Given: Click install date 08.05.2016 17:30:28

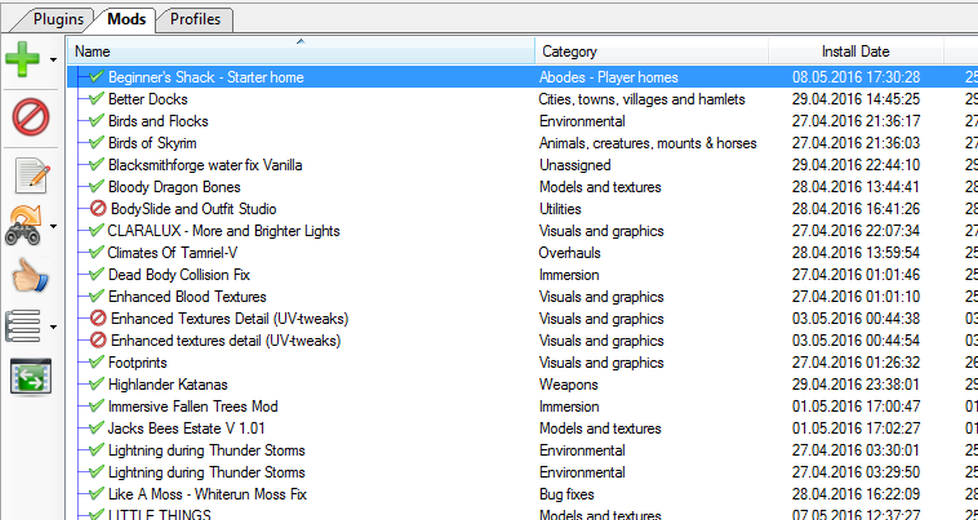Looking at the screenshot, I should (856, 77).
